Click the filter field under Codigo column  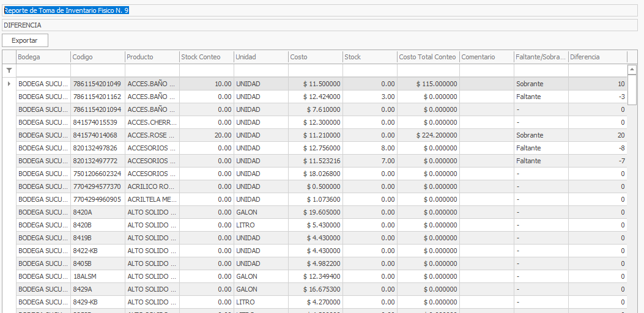point(97,71)
